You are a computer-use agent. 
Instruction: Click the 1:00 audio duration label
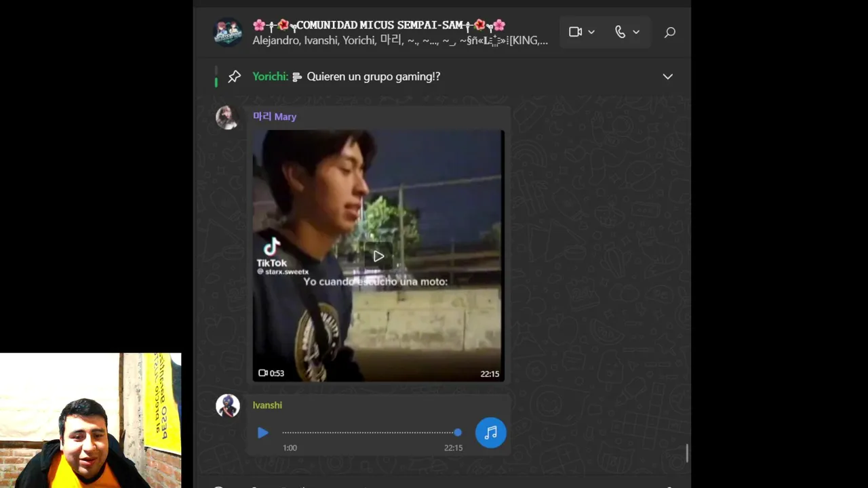(290, 448)
